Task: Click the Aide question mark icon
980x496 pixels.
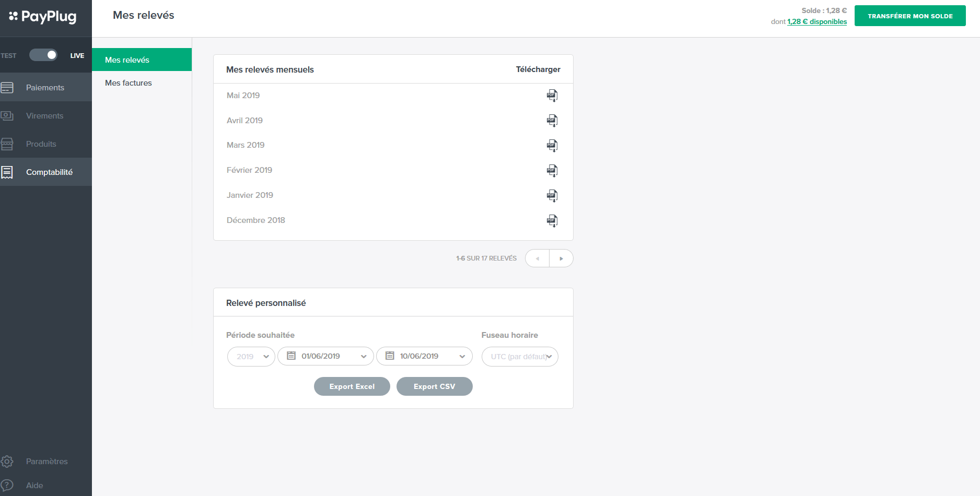Action: (x=7, y=485)
